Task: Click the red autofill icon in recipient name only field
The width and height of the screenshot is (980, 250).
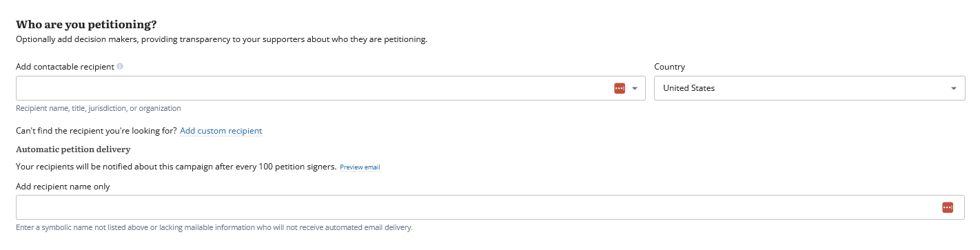Action: pyautogui.click(x=948, y=207)
